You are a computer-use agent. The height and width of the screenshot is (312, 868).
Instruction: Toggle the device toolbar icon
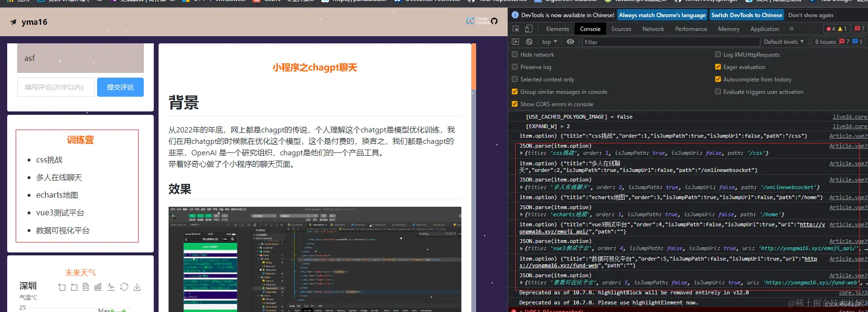pyautogui.click(x=529, y=29)
